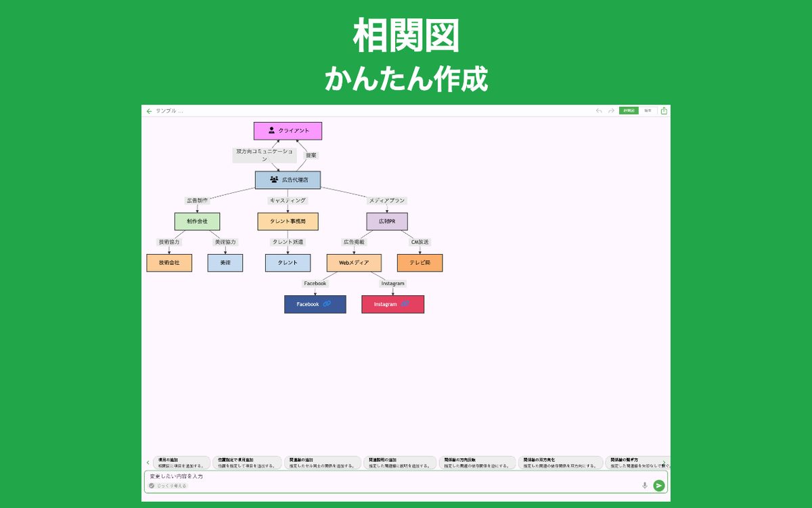
Task: Click the メディアプラン edge label
Action: click(x=387, y=200)
